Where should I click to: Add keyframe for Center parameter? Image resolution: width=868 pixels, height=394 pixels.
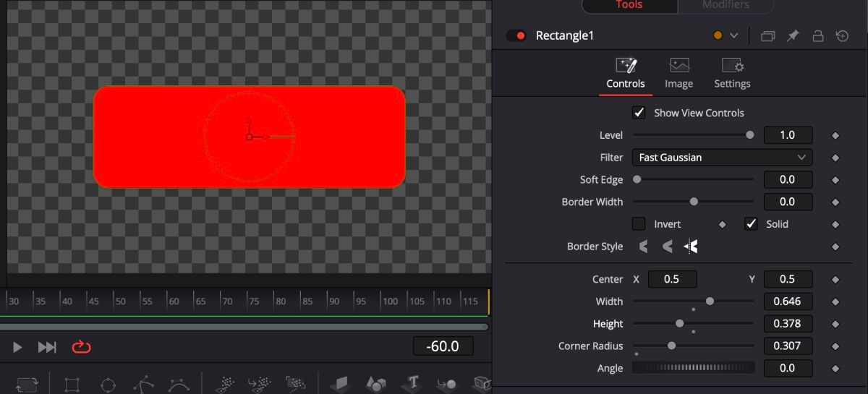click(835, 279)
